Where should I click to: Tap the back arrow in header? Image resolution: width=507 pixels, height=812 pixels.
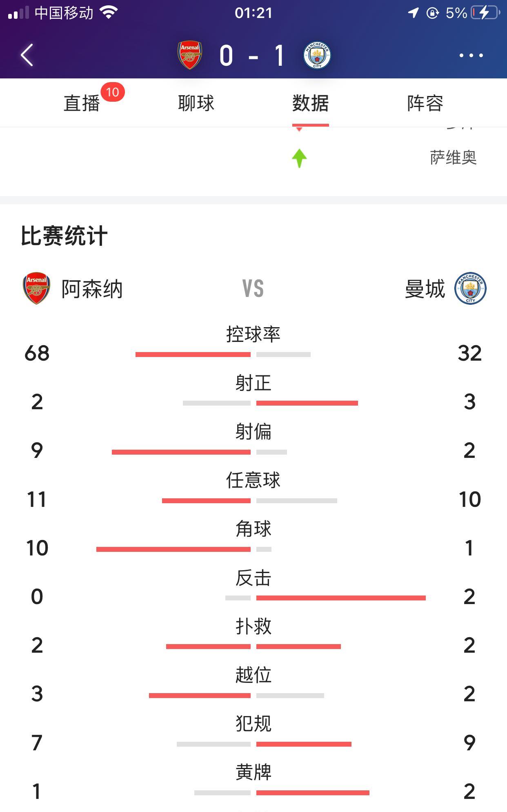click(27, 55)
